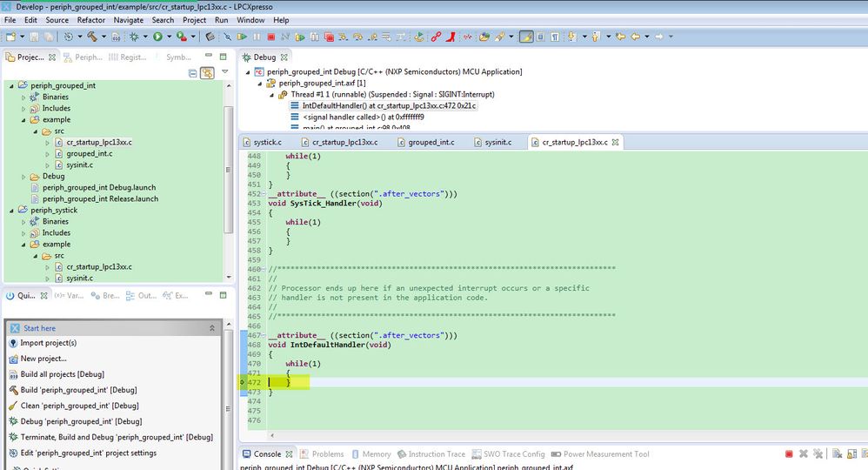The height and width of the screenshot is (470, 868).
Task: Click the Collapse All icon in Project panel
Action: point(193,73)
